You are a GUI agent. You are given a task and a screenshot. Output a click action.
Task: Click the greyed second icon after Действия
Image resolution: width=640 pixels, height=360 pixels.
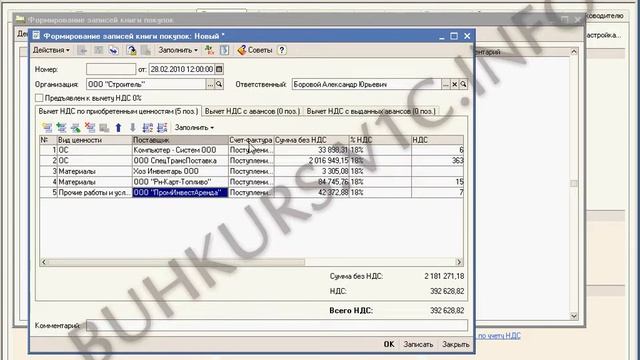pyautogui.click(x=98, y=50)
